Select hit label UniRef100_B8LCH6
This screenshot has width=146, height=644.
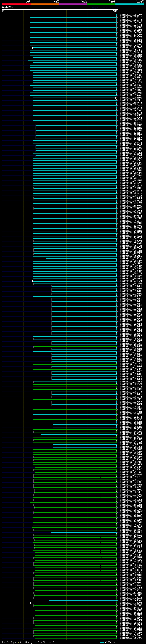coord(131,505)
